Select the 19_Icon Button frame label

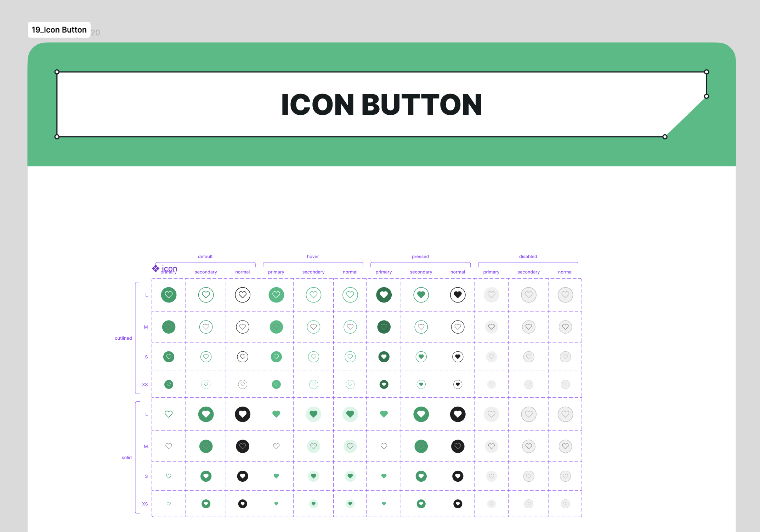[x=59, y=30]
